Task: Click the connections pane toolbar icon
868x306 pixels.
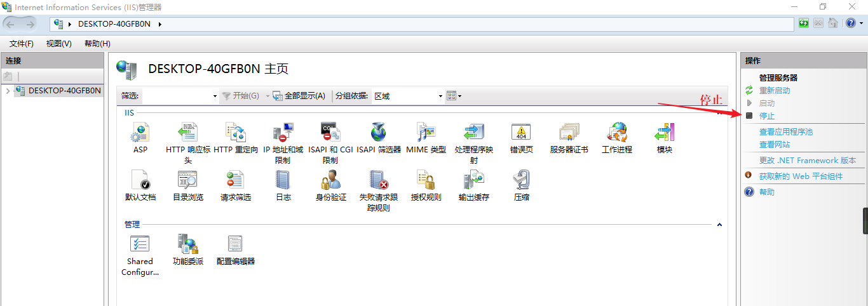Action: 8,76
